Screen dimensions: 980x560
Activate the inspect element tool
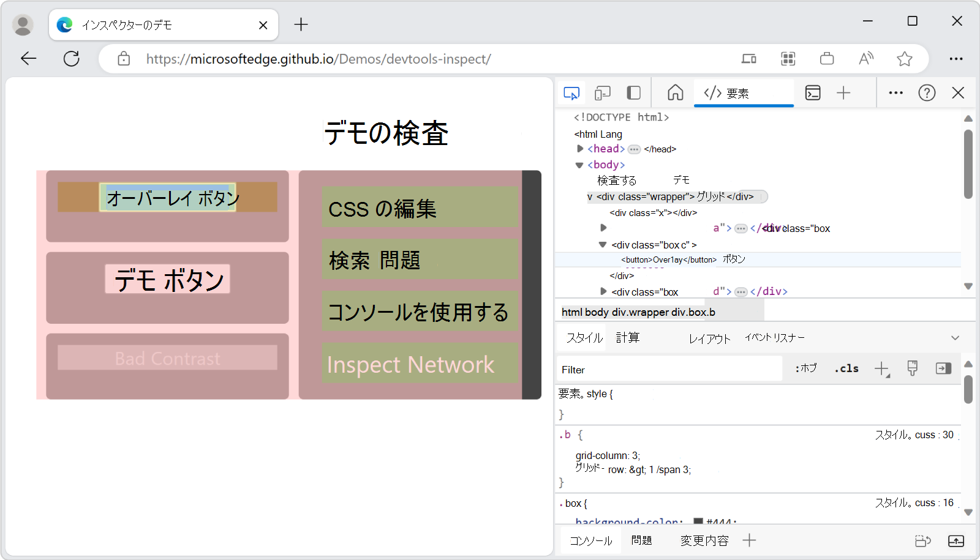571,92
